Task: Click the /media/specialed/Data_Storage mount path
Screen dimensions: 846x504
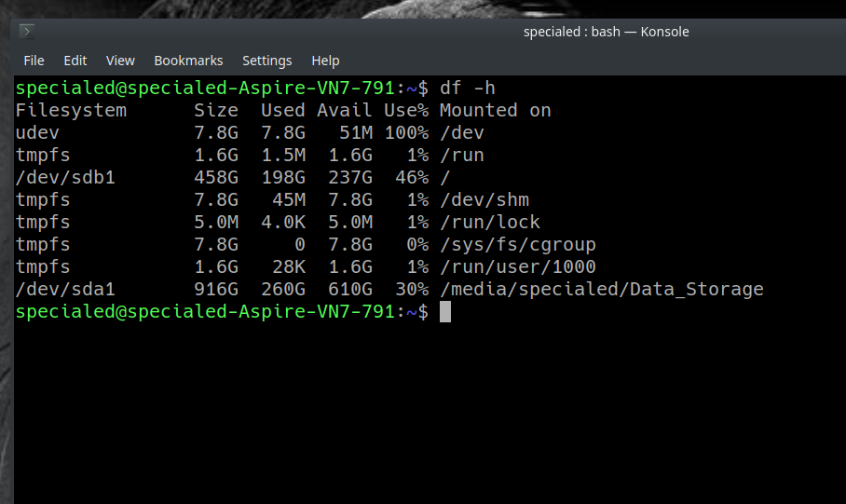Action: click(601, 290)
